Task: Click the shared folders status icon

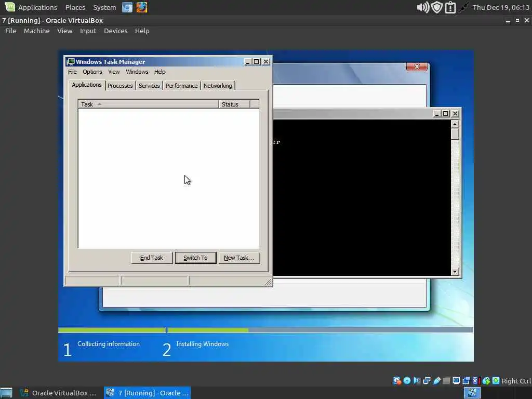Action: click(446, 381)
